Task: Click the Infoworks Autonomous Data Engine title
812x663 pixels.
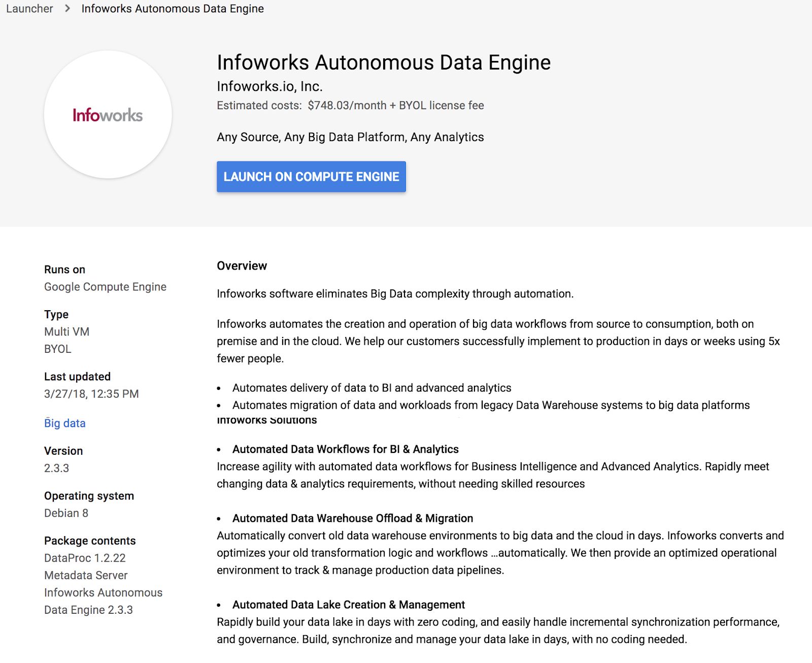Action: click(384, 62)
